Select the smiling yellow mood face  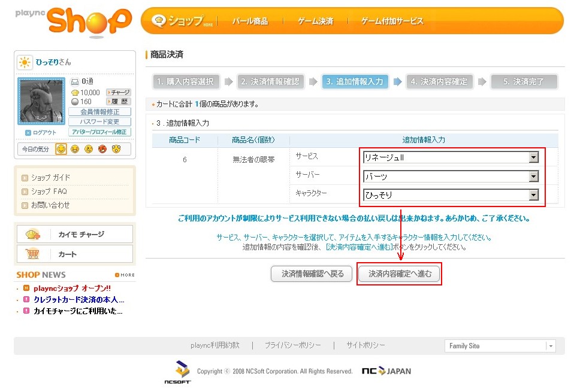[x=61, y=149]
